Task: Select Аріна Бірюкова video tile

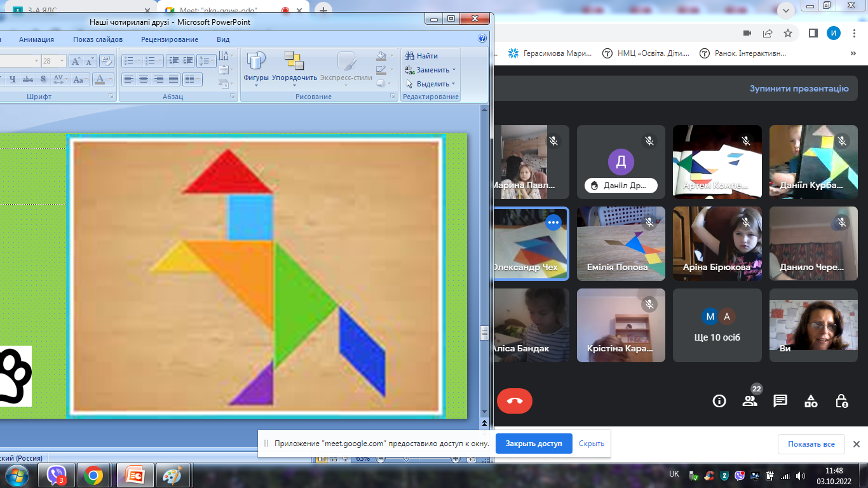Action: tap(717, 243)
